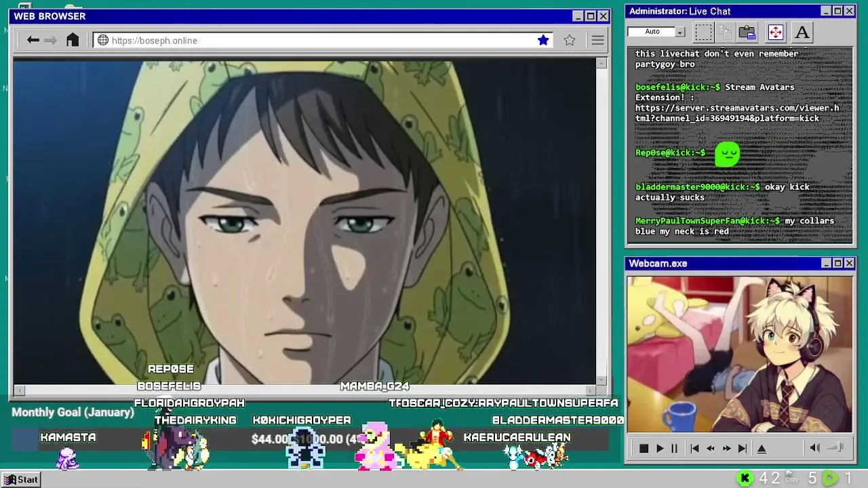Maximize the Webcam.exe window
Viewport: 868px width, 488px height.
(837, 263)
